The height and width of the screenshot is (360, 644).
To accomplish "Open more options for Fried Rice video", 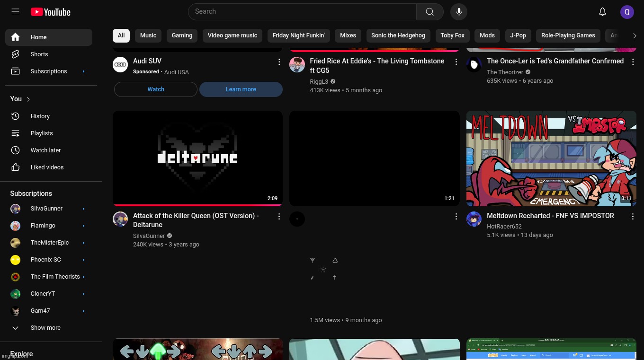I will 456,62.
